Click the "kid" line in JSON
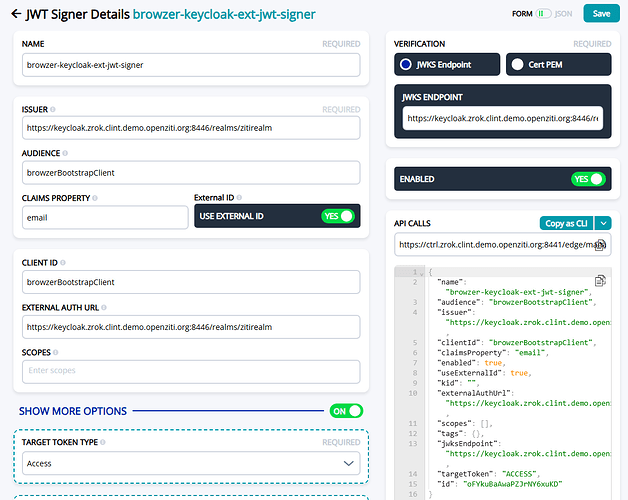This screenshot has height=500, width=628. [458, 383]
